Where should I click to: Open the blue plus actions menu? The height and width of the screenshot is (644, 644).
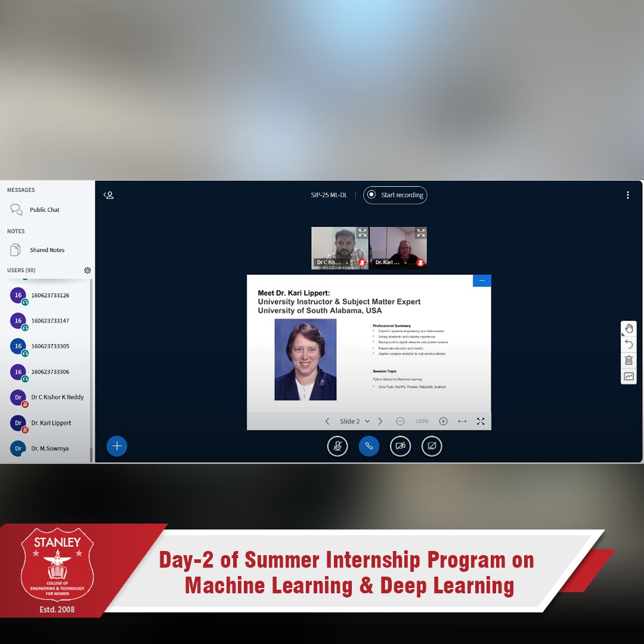coord(117,446)
